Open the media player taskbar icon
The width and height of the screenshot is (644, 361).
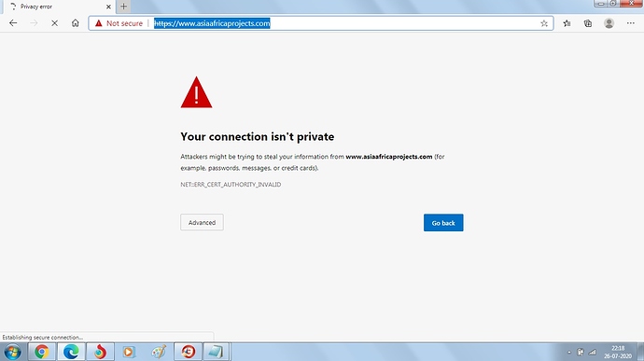(129, 352)
